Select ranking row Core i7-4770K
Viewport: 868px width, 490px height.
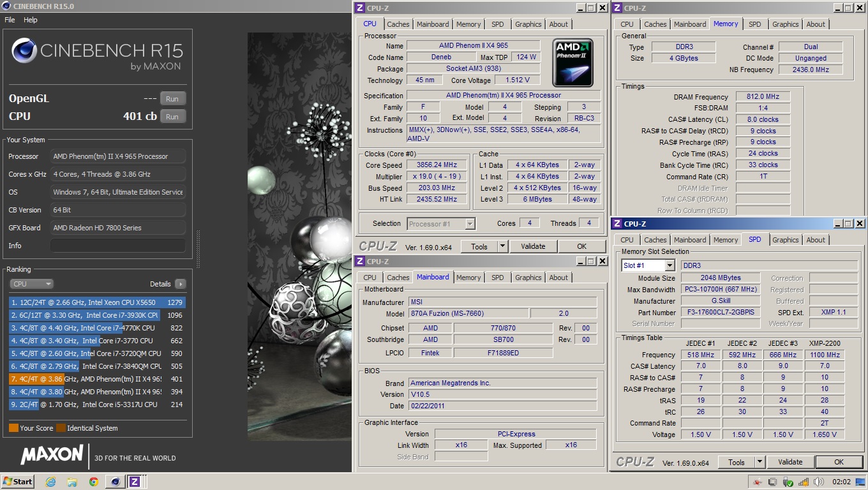click(x=97, y=328)
